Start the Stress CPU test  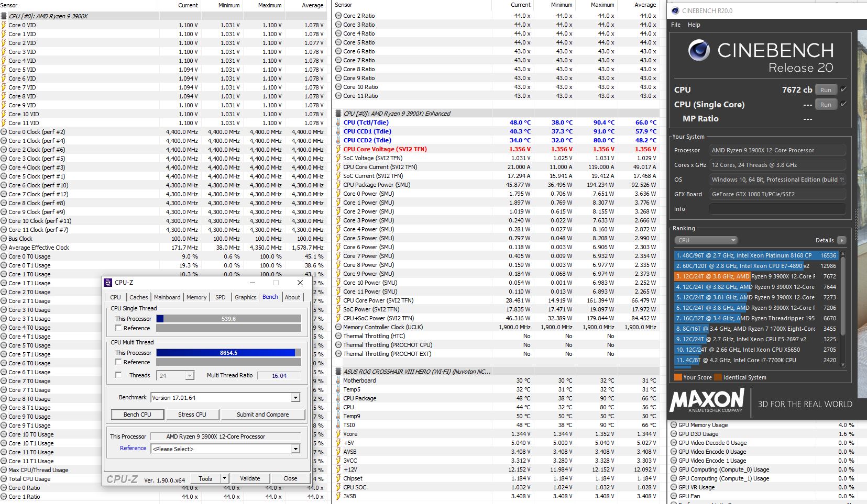[x=192, y=415]
